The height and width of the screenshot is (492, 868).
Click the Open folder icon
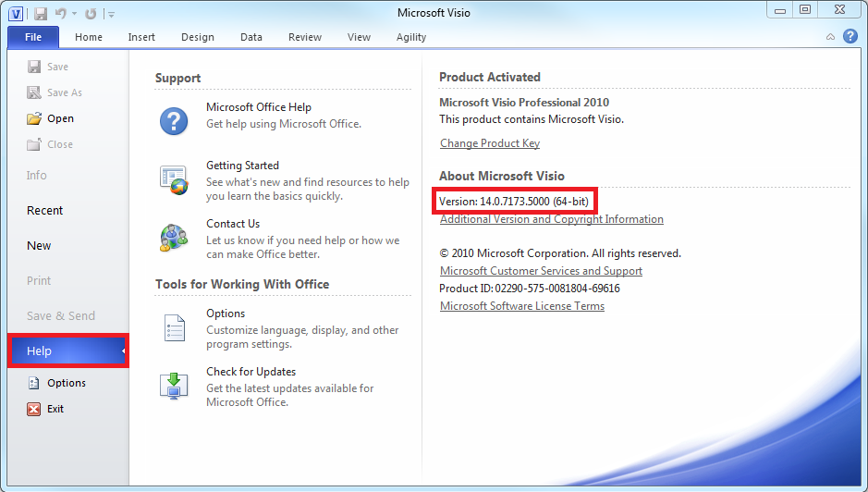click(34, 118)
